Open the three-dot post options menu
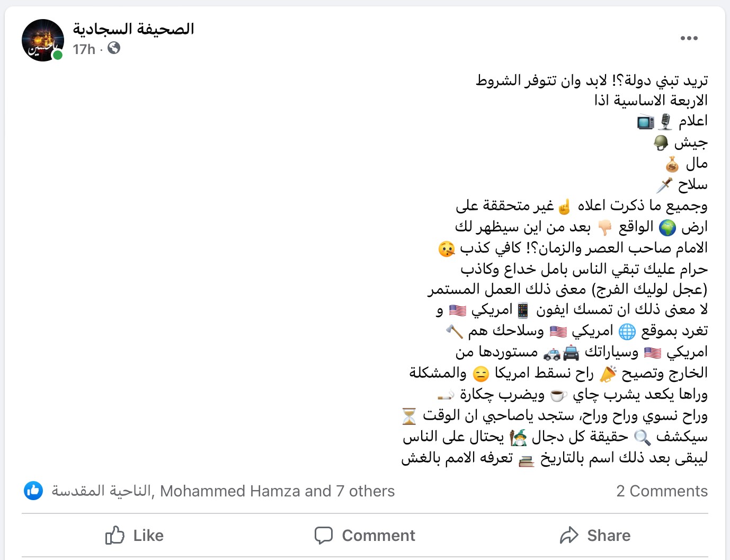Screen dimensions: 730x560 (689, 38)
